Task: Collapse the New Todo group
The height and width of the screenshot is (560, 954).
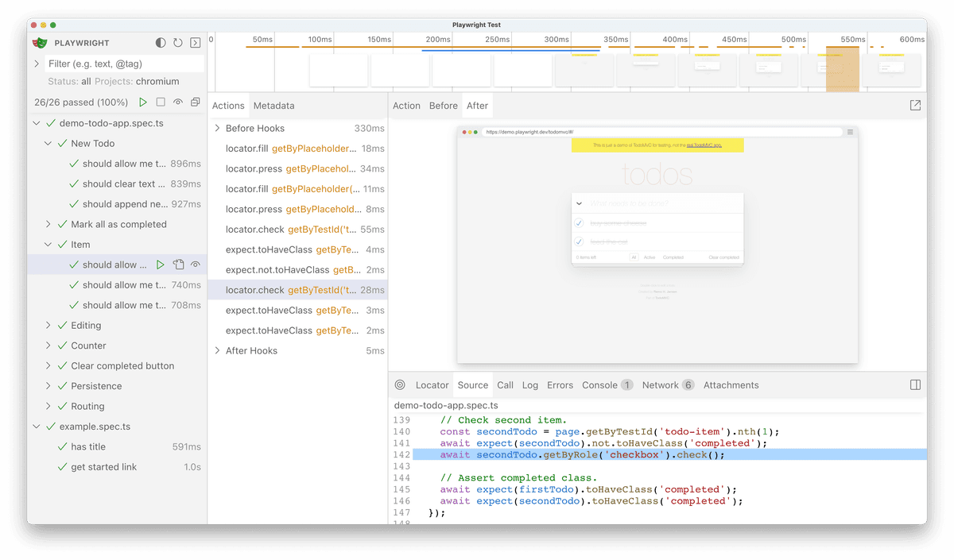Action: point(48,144)
